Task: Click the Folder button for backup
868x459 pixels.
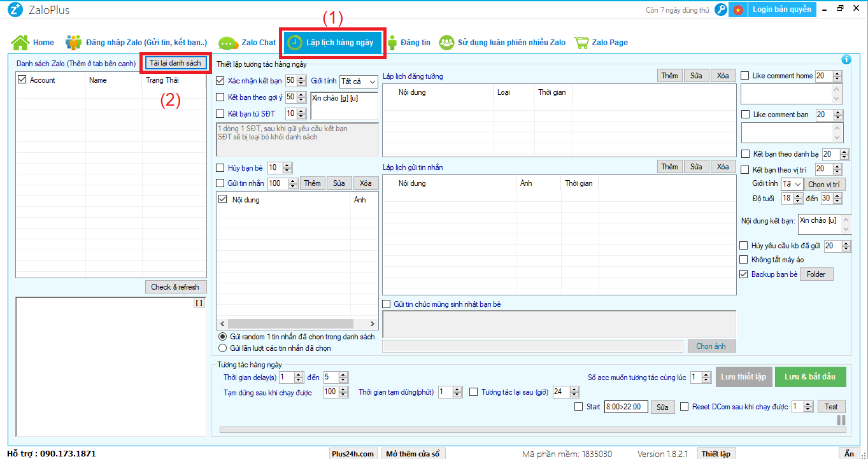Action: [x=816, y=274]
